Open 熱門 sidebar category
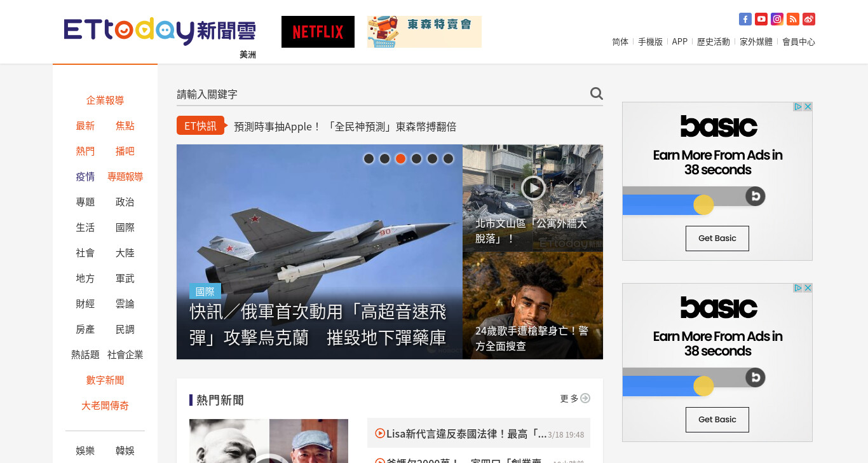The height and width of the screenshot is (463, 868). tap(85, 151)
